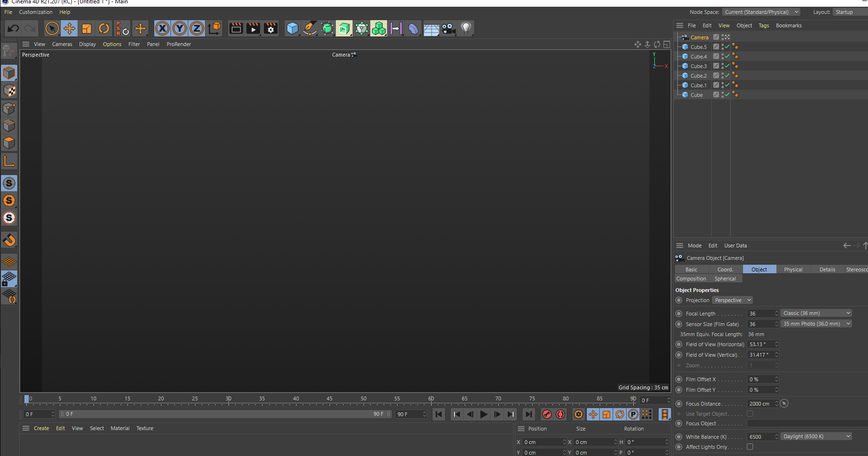Open ProRender menu in viewport
This screenshot has height=456, width=868.
pos(179,44)
